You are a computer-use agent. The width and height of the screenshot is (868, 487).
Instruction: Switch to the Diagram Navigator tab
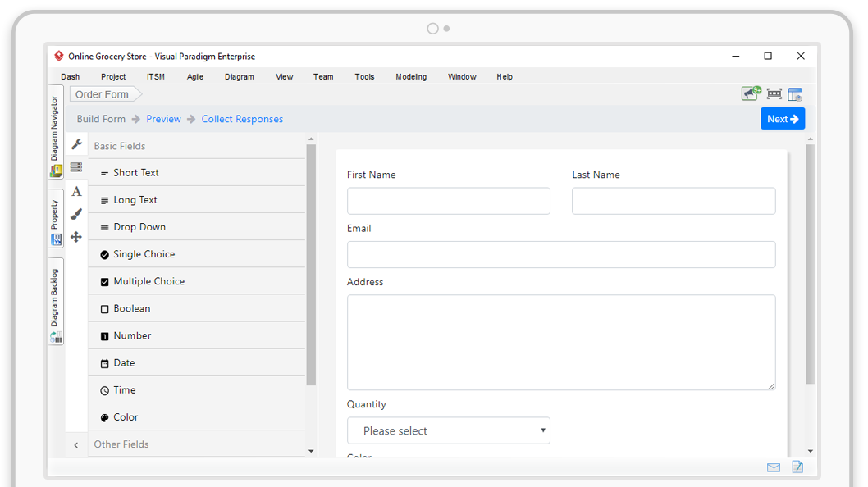[56, 131]
